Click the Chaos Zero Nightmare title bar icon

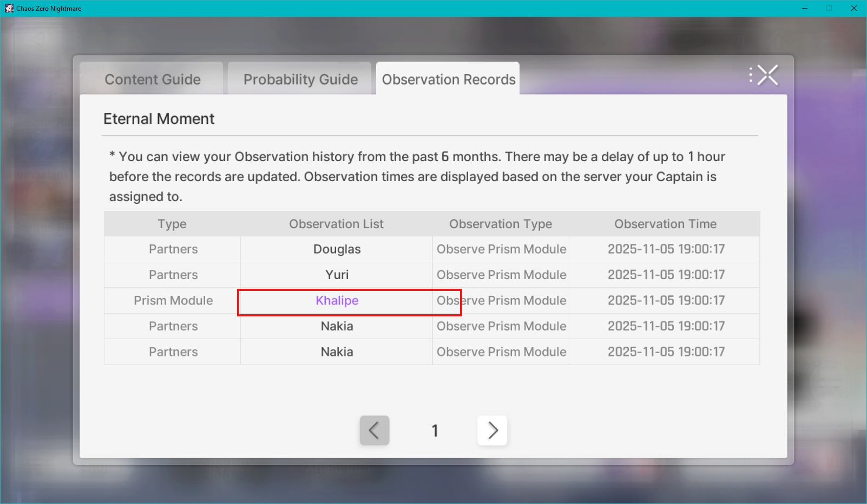(x=9, y=8)
